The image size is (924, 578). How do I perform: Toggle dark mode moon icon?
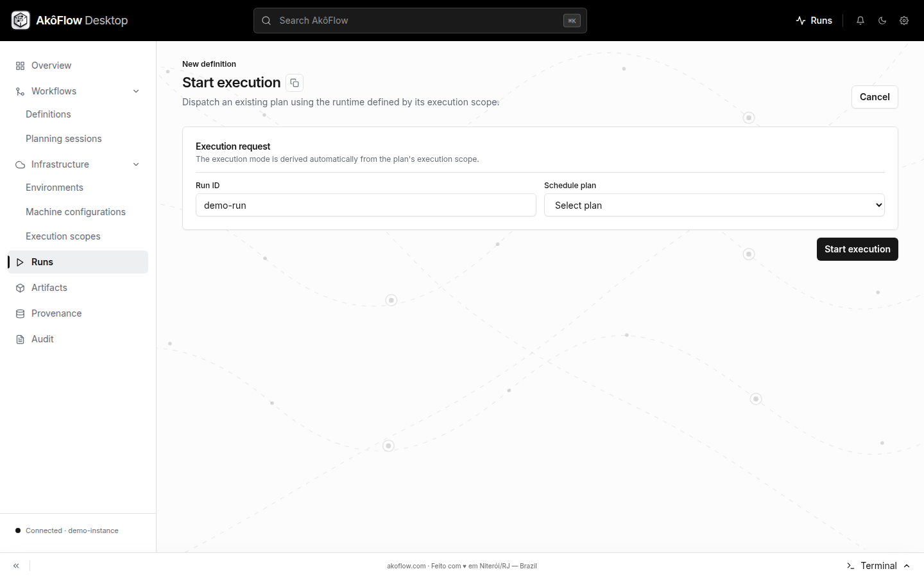[x=882, y=21]
